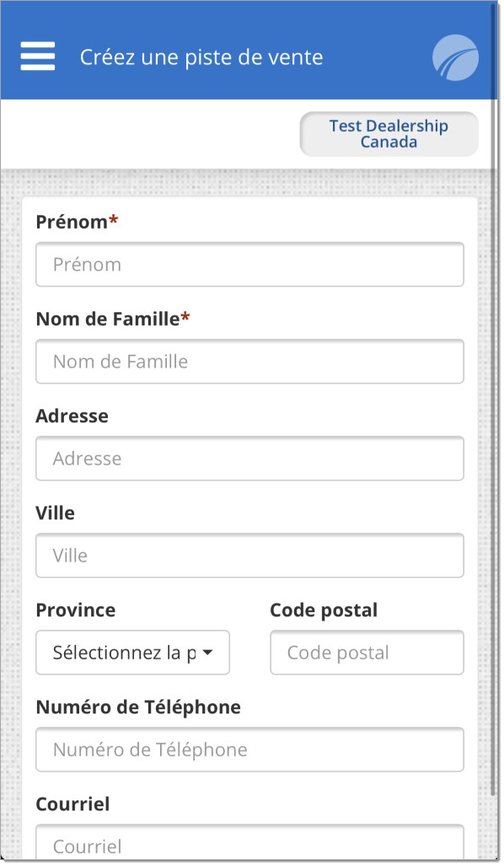Click the round logo icon in the header

click(455, 57)
